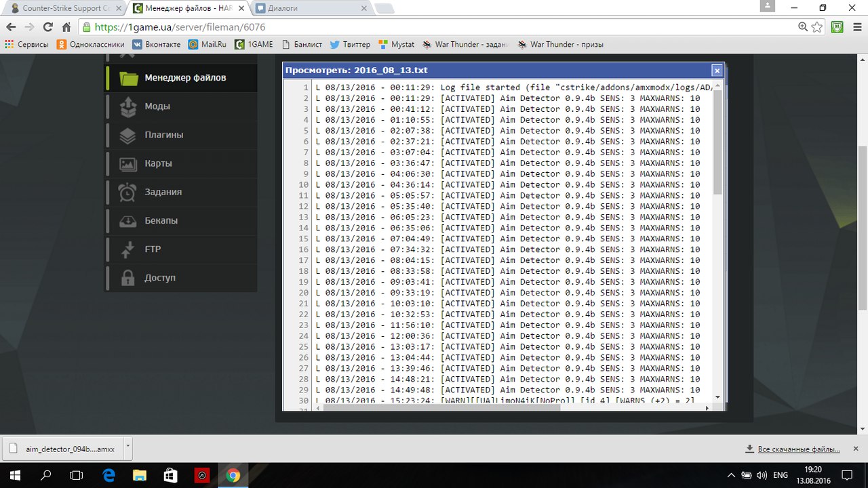This screenshot has width=868, height=488.
Task: Open War Thunder - задания bookmark
Action: (x=465, y=45)
